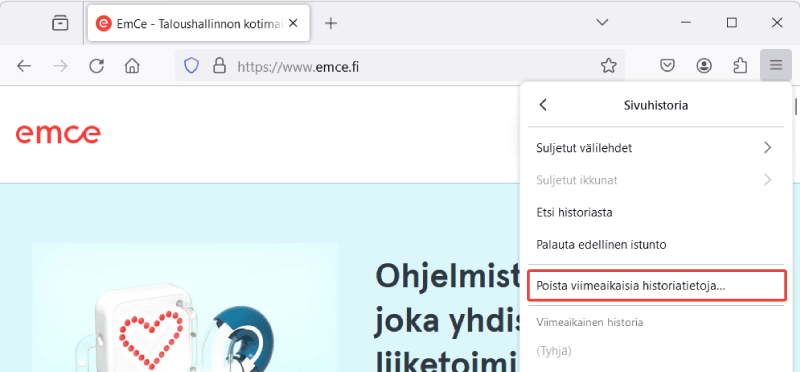Screen dimensions: 800x372
Task: Open Suljetut välilehdet submenu
Action: pyautogui.click(x=656, y=148)
